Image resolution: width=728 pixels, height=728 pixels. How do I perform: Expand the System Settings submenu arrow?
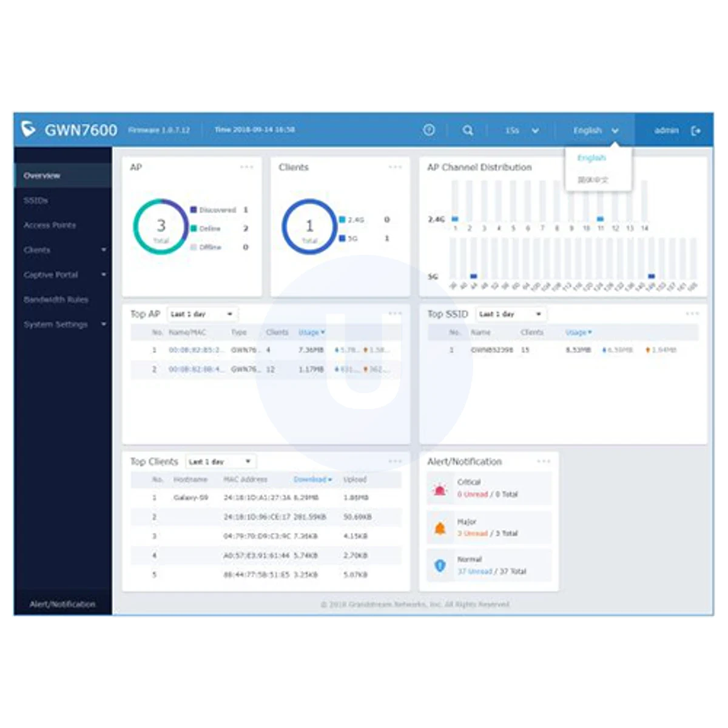coord(104,325)
